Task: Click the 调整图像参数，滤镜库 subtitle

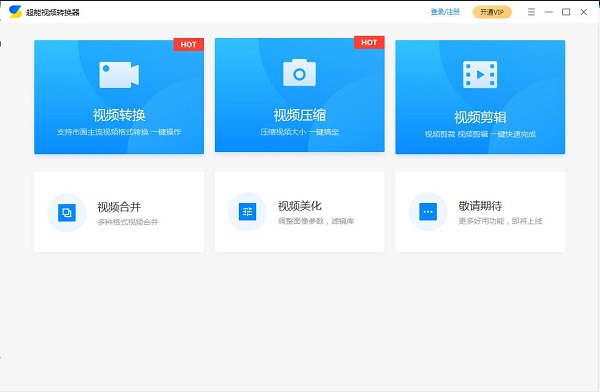Action: click(316, 221)
